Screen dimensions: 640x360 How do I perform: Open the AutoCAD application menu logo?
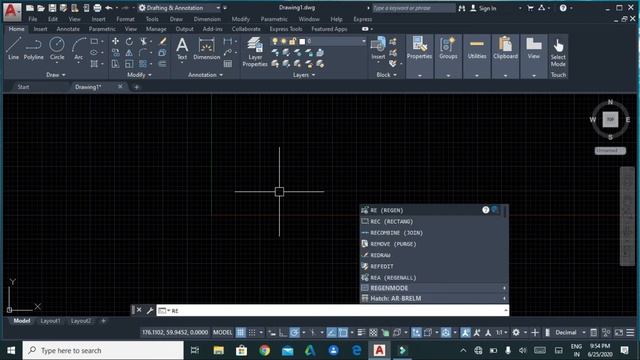[12, 11]
